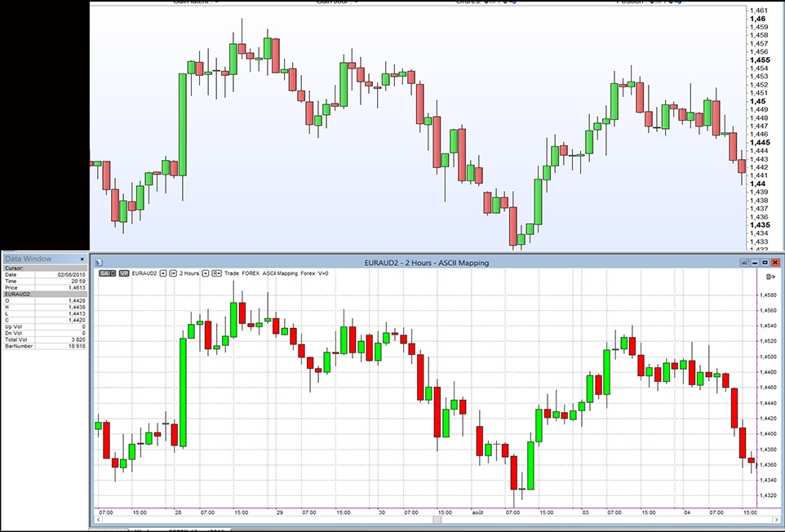Select the H value 1,4438
This screenshot has height=532, width=785.
[77, 308]
